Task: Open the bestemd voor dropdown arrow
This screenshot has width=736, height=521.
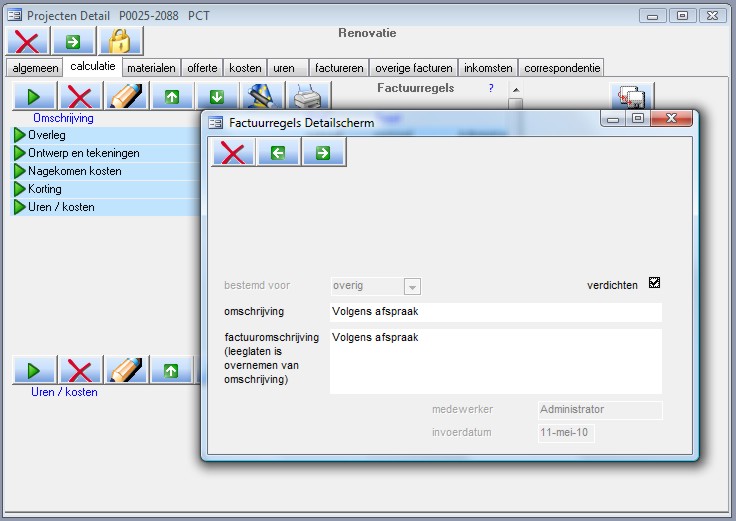Action: tap(412, 286)
